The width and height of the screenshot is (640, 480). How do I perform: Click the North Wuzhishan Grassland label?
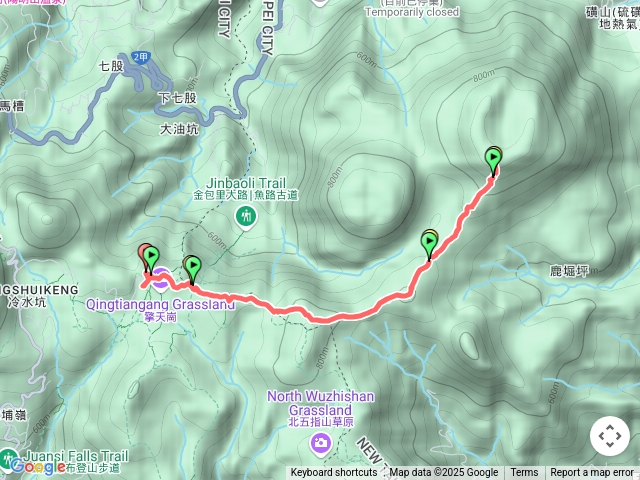(x=321, y=403)
